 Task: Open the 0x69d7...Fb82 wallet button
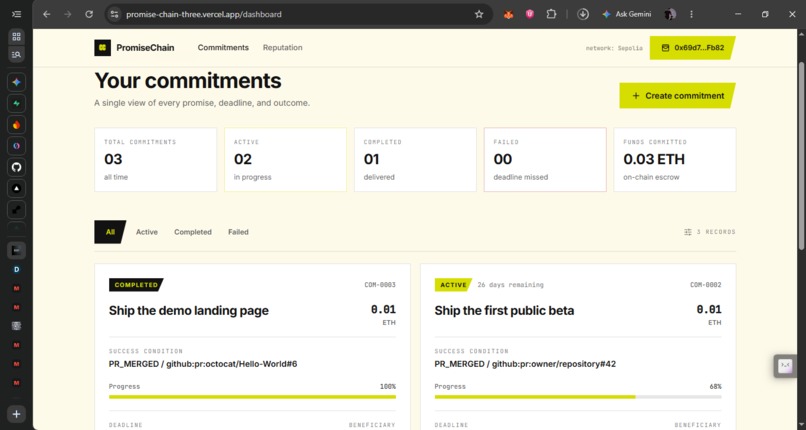tap(692, 48)
